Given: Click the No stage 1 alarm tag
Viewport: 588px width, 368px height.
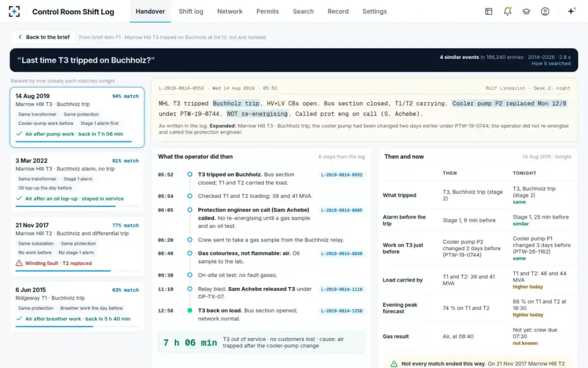Looking at the screenshot, I should click(x=76, y=253).
